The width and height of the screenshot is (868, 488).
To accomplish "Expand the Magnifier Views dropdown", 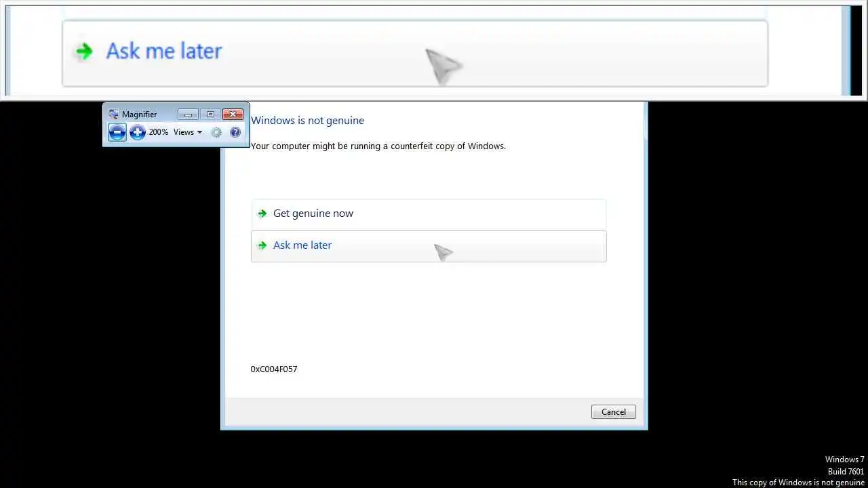I will 188,132.
